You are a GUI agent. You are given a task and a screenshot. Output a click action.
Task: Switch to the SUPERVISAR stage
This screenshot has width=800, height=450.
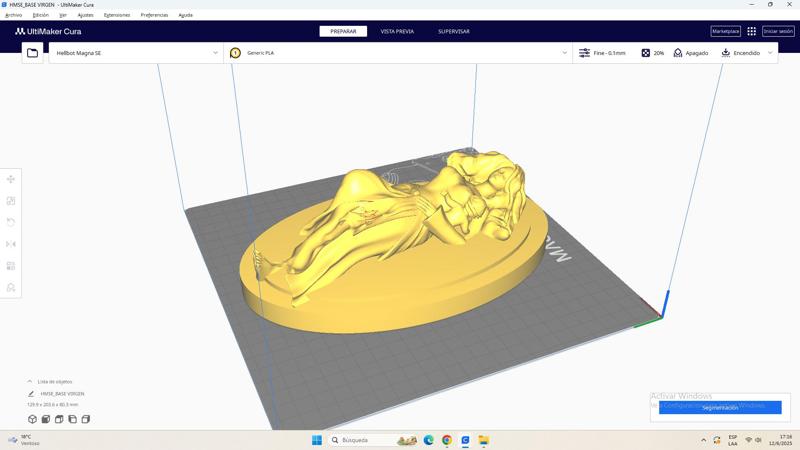coord(454,32)
